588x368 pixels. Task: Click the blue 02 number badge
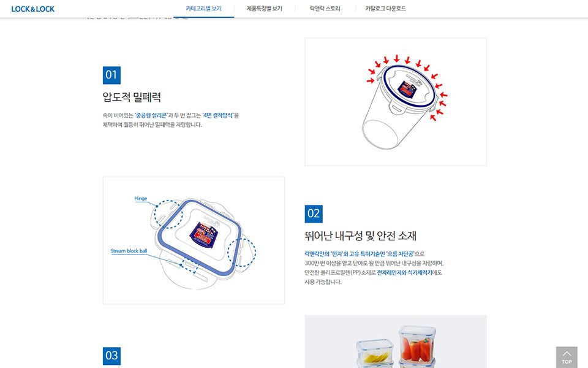coord(314,213)
